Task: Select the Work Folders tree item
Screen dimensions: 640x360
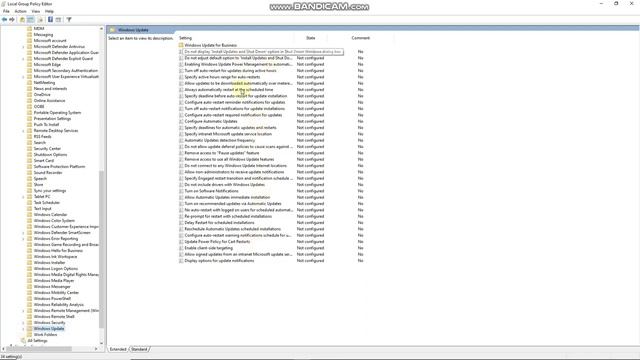Action: point(45,335)
